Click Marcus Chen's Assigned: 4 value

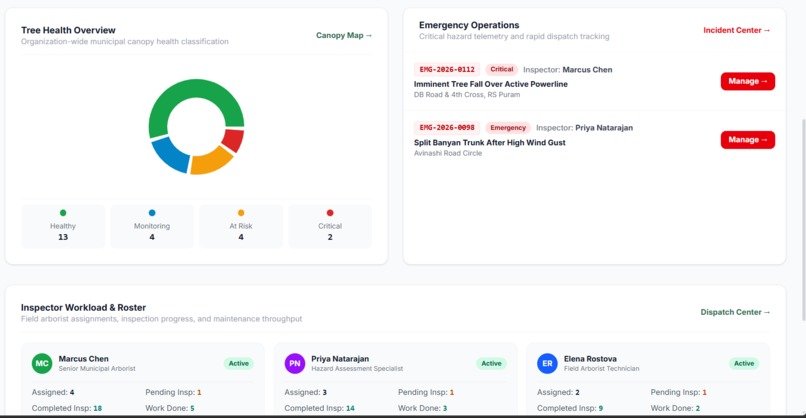[x=72, y=392]
